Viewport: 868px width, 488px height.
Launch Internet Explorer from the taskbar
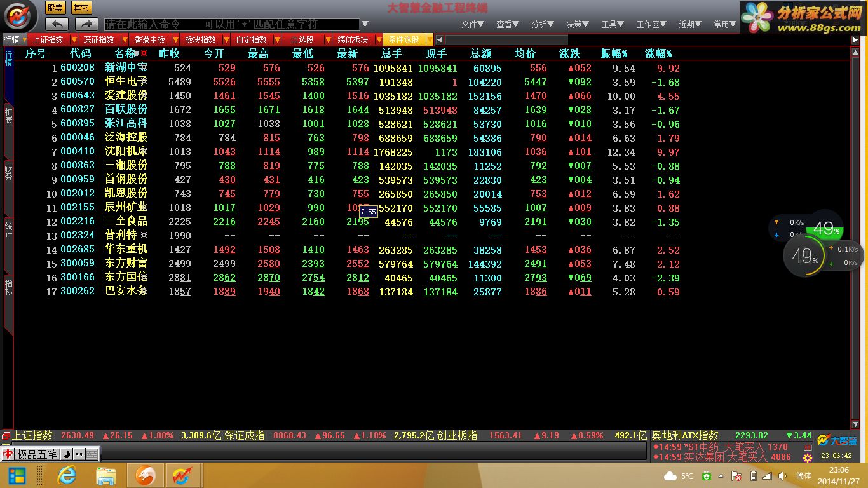coord(66,475)
